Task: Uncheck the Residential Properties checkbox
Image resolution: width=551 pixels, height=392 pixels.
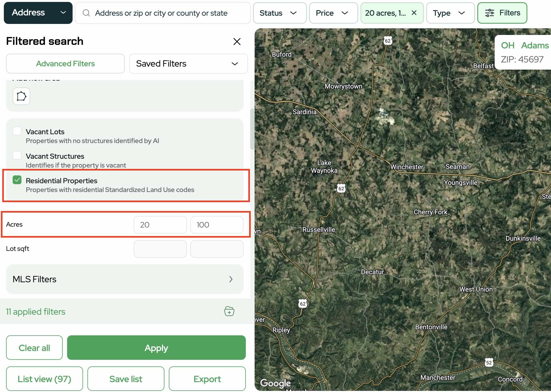Action: pos(17,180)
